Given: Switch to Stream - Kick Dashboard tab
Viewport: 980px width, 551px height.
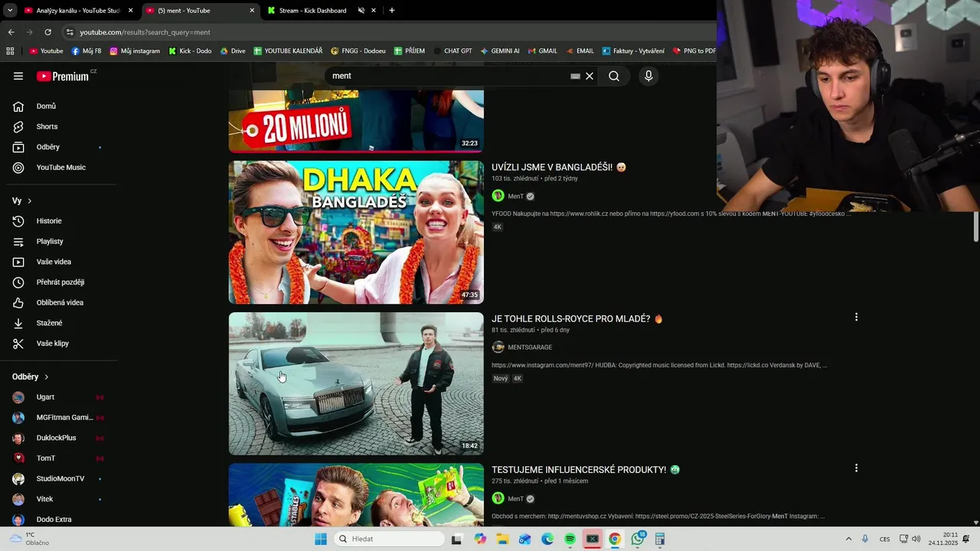Looking at the screenshot, I should pos(312,11).
